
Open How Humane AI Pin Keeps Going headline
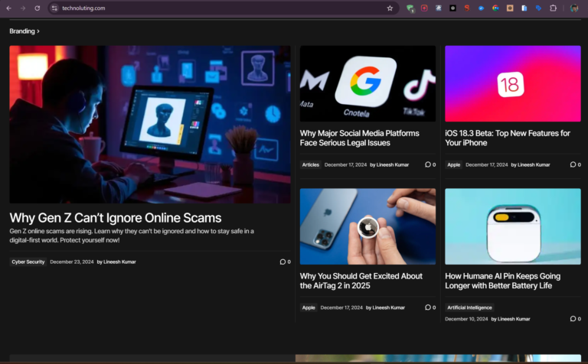click(x=502, y=281)
